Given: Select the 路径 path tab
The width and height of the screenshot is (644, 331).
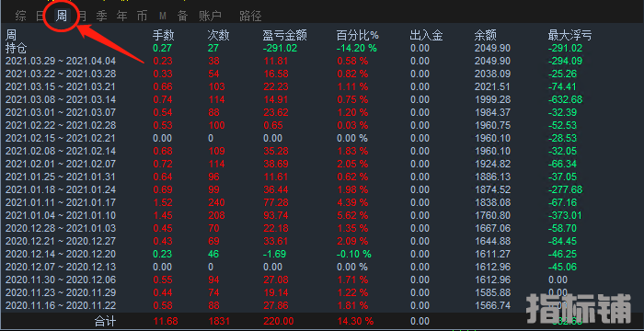Looking at the screenshot, I should coord(250,16).
